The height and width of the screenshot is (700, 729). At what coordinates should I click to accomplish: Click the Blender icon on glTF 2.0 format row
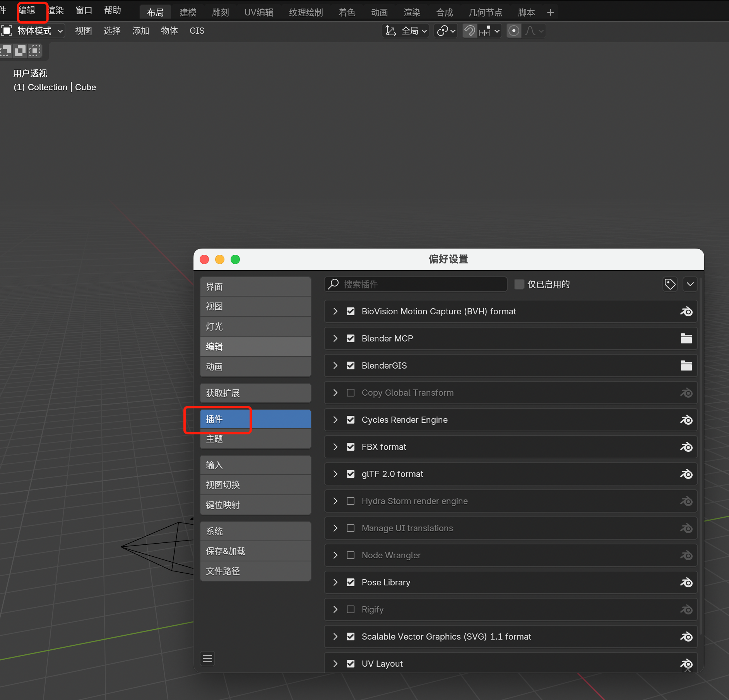[686, 474]
